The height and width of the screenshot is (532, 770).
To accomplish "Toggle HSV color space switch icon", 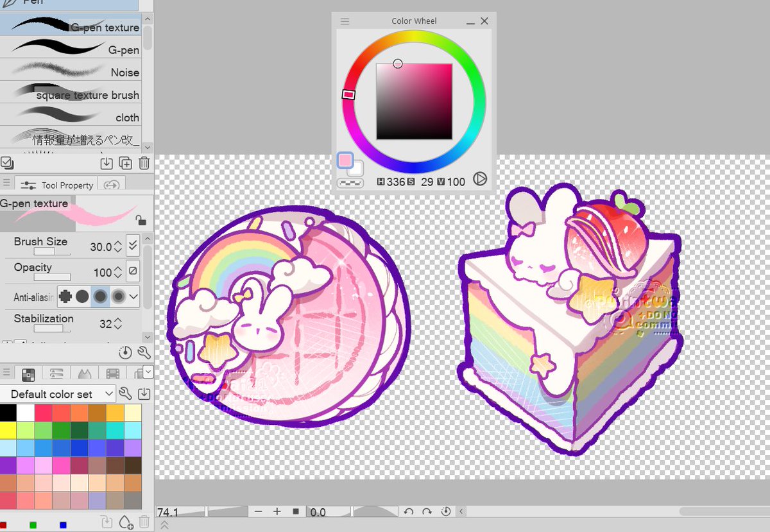I will pyautogui.click(x=479, y=179).
